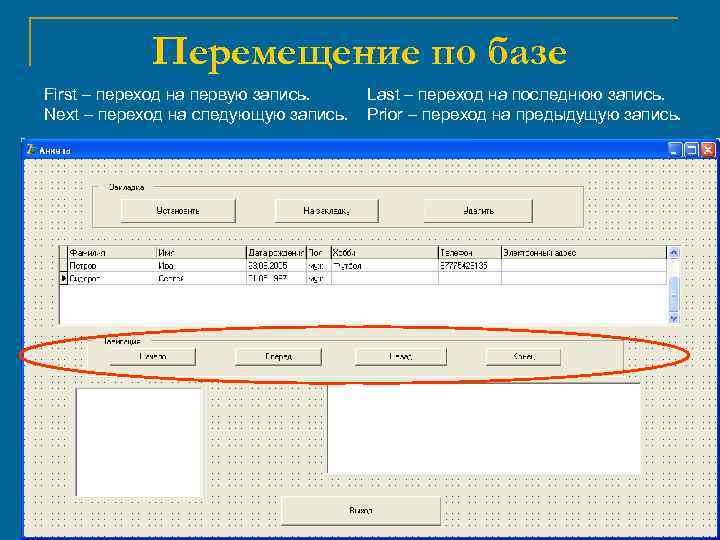Click the Начало navigation button
720x540 pixels.
(153, 357)
